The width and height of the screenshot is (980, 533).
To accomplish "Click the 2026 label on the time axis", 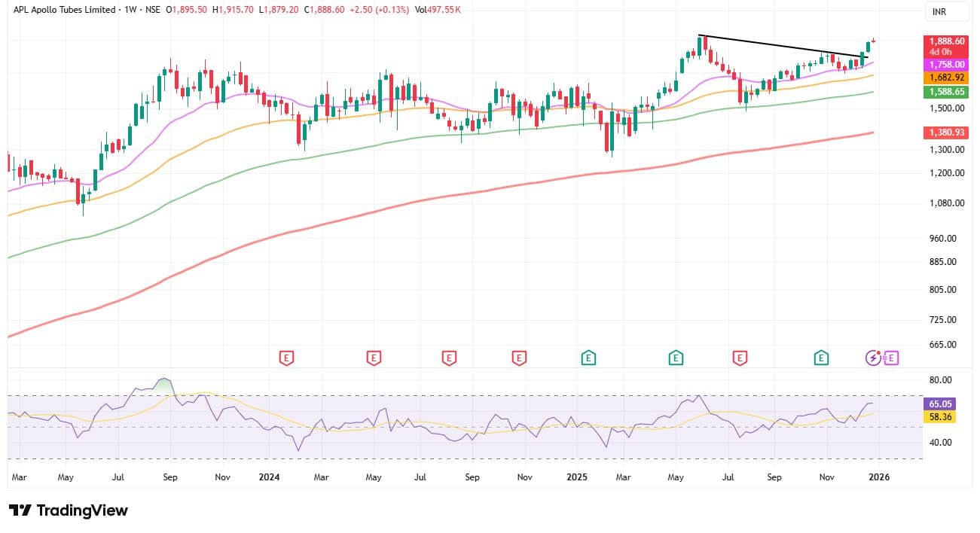I will click(x=879, y=477).
